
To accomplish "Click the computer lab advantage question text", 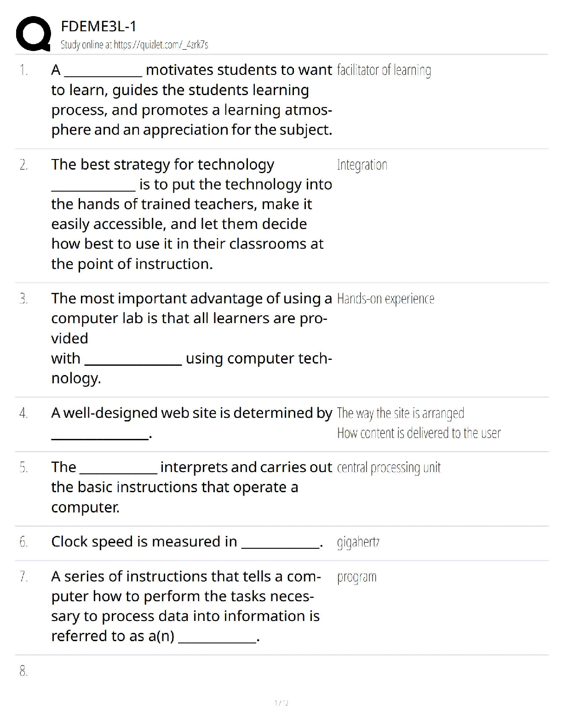I will [x=191, y=338].
